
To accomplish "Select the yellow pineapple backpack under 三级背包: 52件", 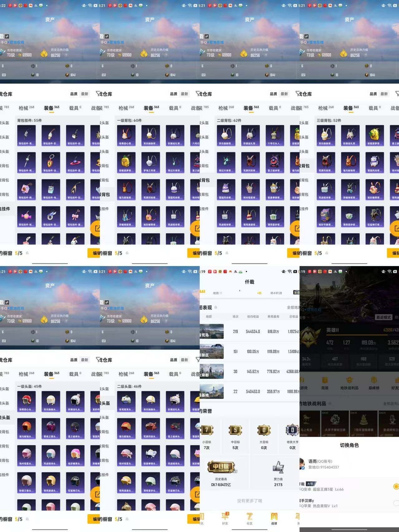I will tap(375, 135).
